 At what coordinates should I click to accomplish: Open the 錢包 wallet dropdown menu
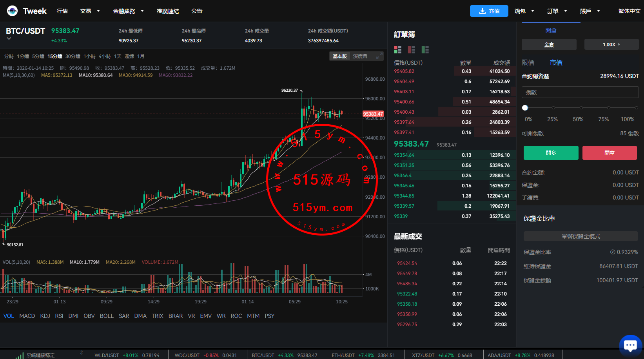(x=524, y=11)
